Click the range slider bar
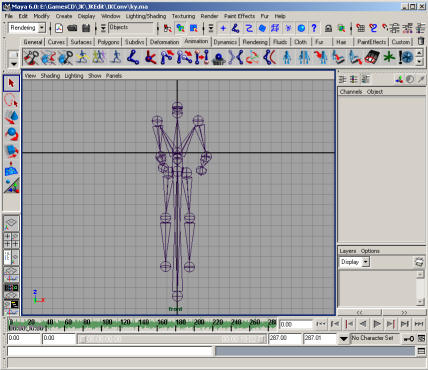The image size is (428, 370). 172,339
